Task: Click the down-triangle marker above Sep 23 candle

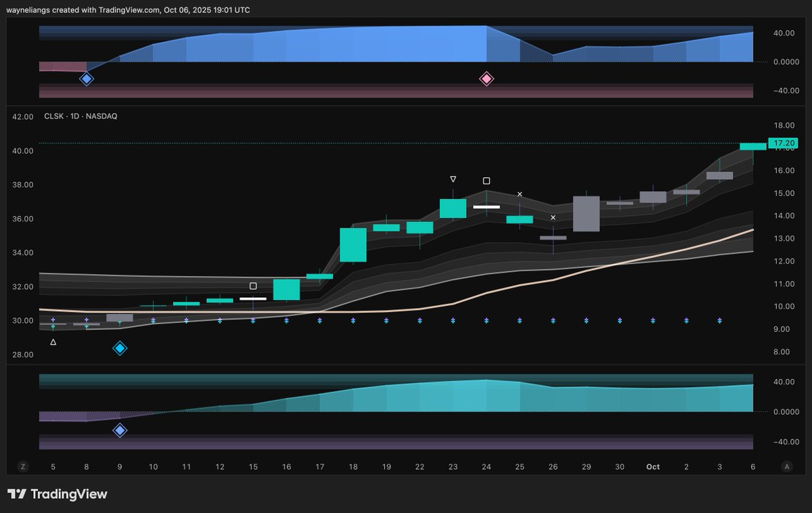Action: [x=453, y=179]
